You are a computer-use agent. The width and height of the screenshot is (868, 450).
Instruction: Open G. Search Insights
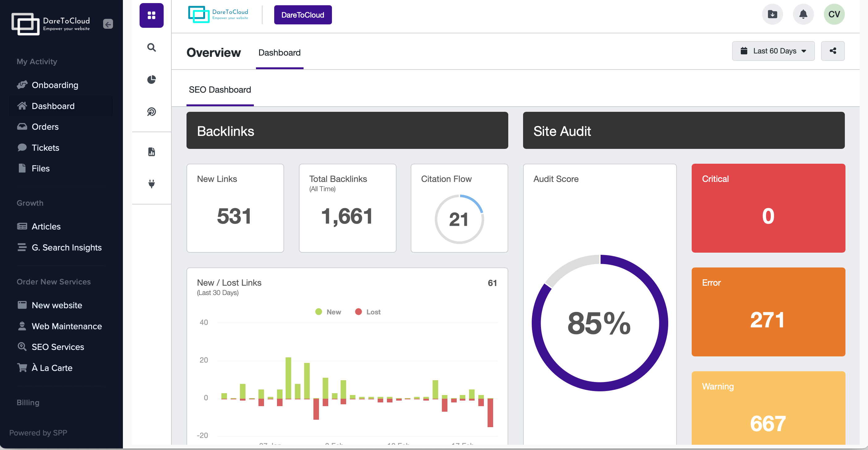point(59,247)
